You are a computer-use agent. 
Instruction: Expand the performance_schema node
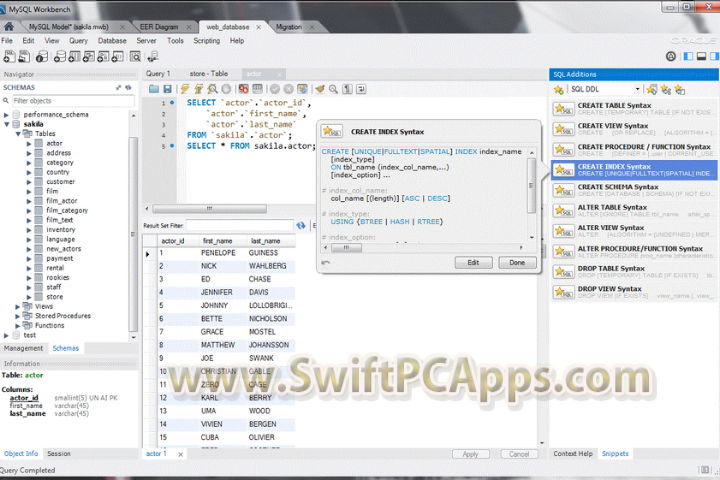click(6, 115)
